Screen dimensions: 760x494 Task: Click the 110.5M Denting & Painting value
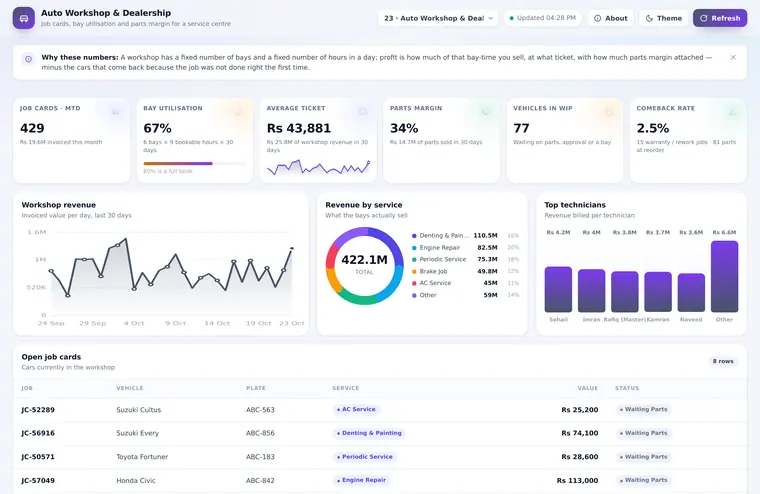(x=485, y=236)
